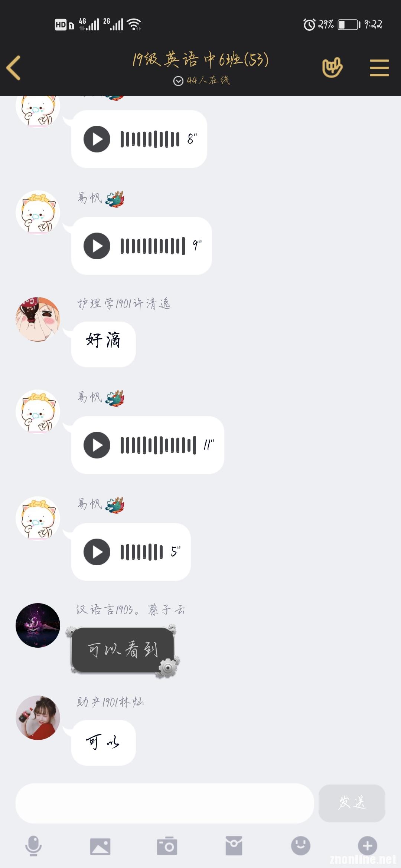Open 蔡子云's dark avatar
The height and width of the screenshot is (868, 401).
pyautogui.click(x=38, y=625)
